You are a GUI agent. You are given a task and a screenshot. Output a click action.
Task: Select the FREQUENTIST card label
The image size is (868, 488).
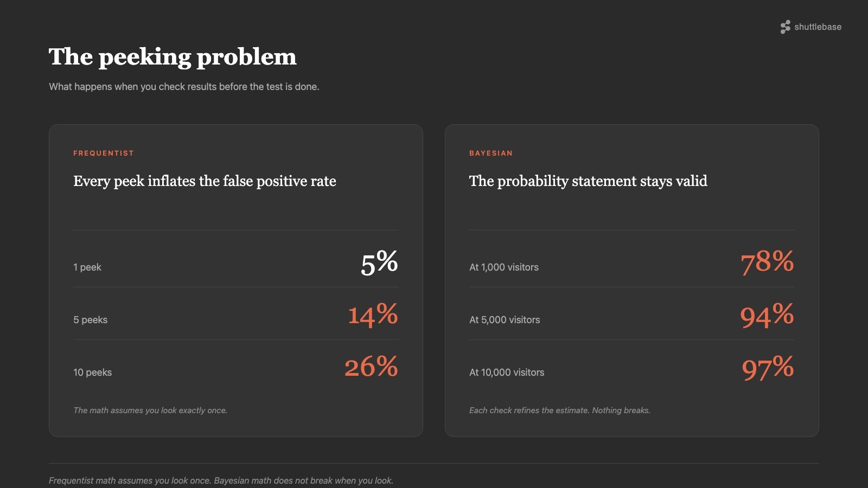[x=104, y=153]
